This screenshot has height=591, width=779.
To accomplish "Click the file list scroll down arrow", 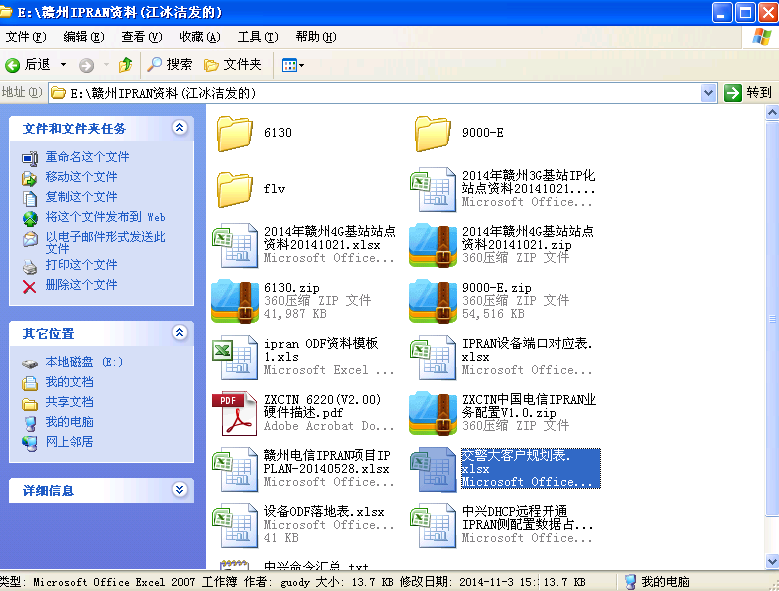I will click(x=772, y=561).
